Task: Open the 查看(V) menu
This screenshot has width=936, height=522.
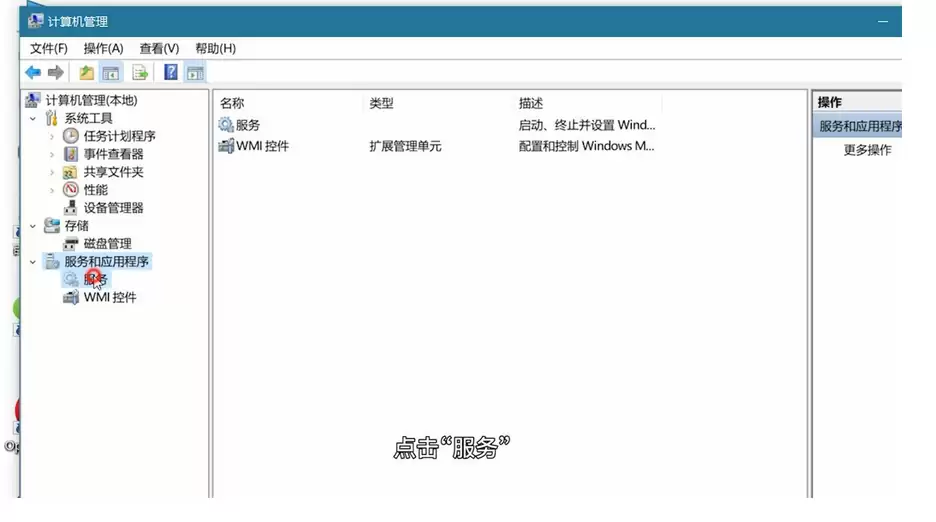Action: (x=159, y=48)
